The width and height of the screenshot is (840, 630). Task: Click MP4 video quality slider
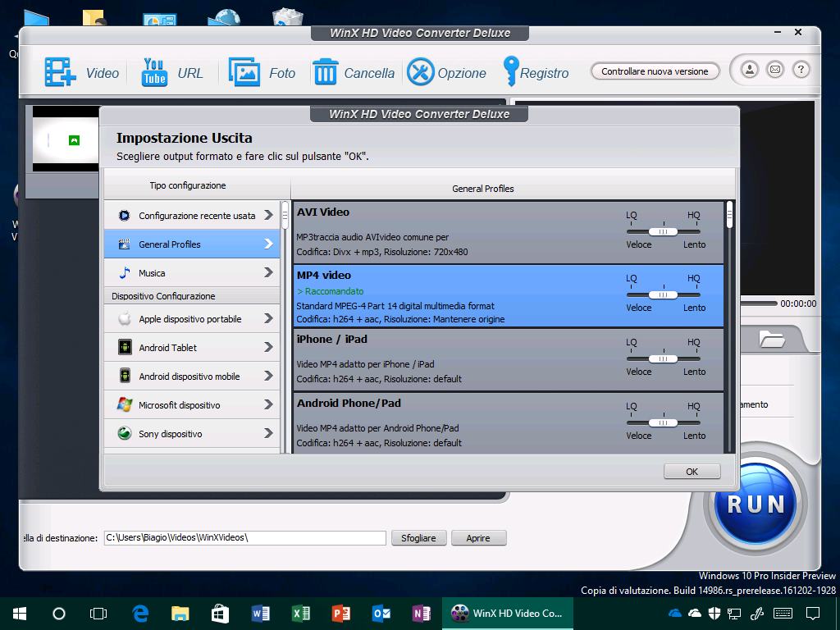(x=663, y=294)
